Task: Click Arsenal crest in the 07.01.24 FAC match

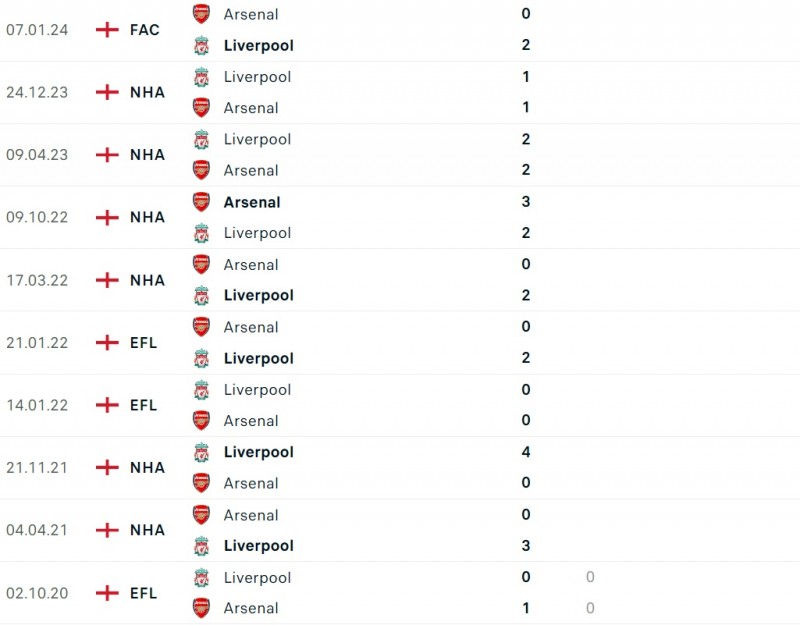Action: [201, 14]
